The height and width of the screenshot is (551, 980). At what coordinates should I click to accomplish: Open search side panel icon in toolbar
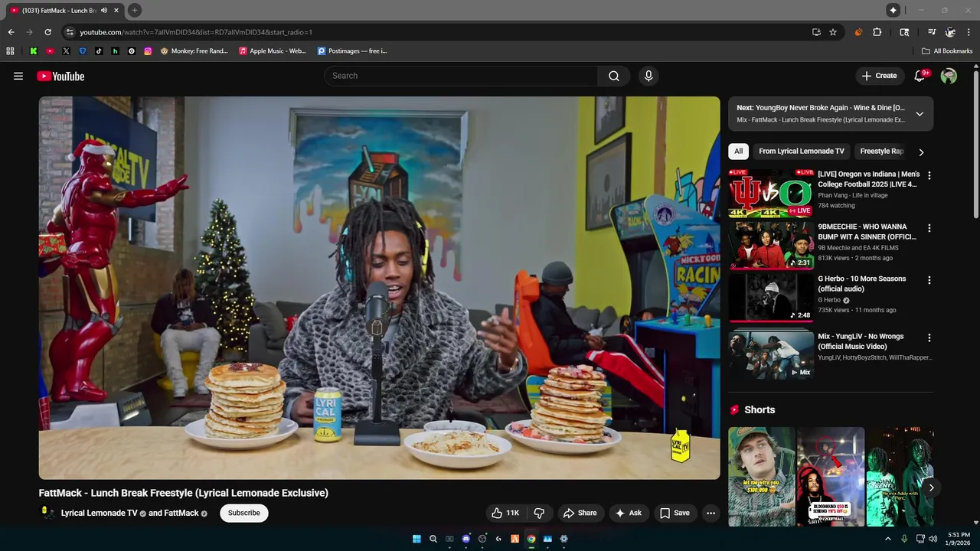coord(904,32)
